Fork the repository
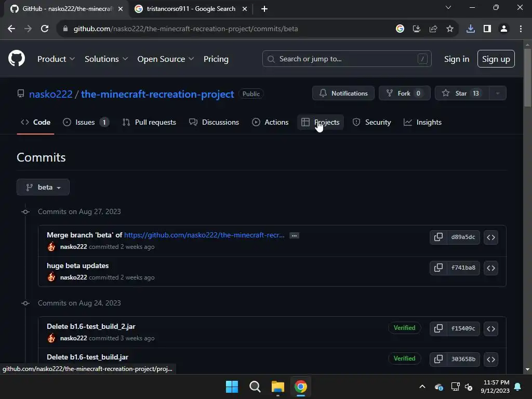 [x=404, y=94]
